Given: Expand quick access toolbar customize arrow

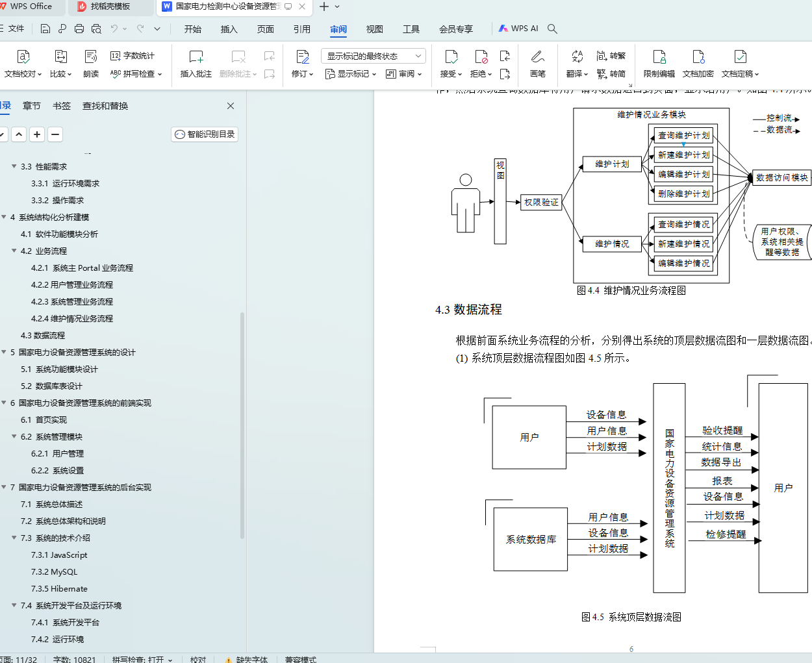Looking at the screenshot, I should 157,29.
